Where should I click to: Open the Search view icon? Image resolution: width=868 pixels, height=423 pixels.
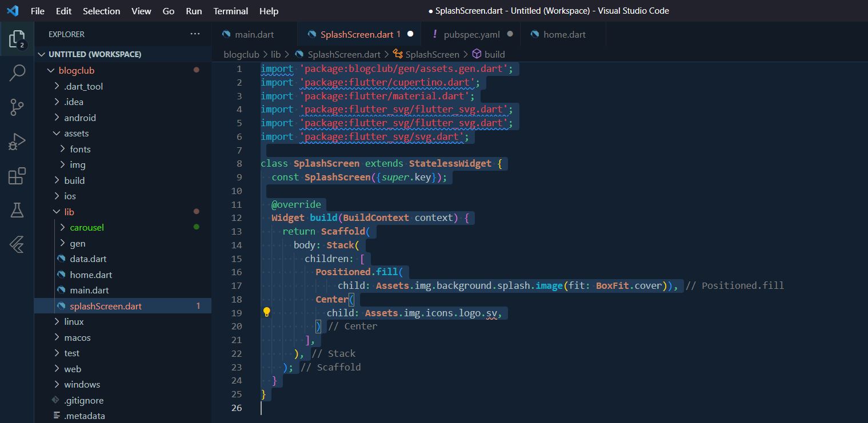(17, 72)
